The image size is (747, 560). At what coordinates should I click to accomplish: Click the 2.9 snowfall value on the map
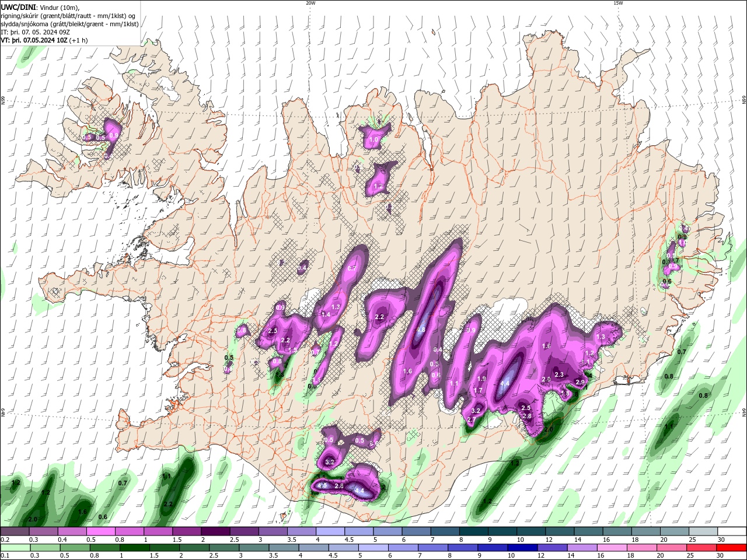pyautogui.click(x=580, y=382)
